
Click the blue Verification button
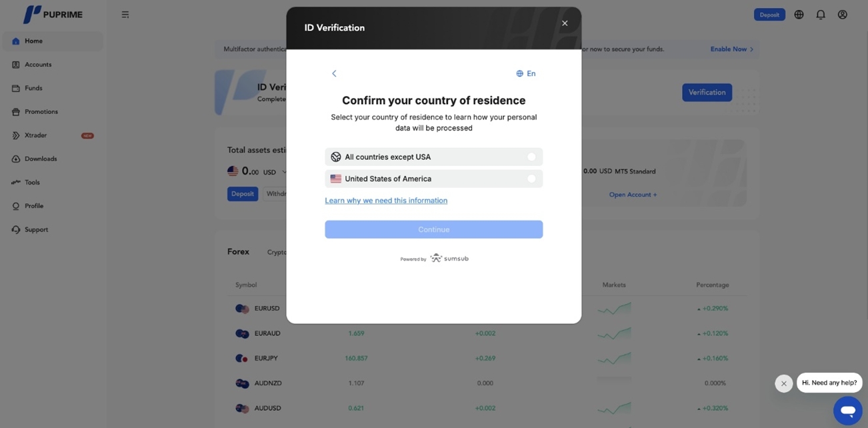tap(707, 93)
